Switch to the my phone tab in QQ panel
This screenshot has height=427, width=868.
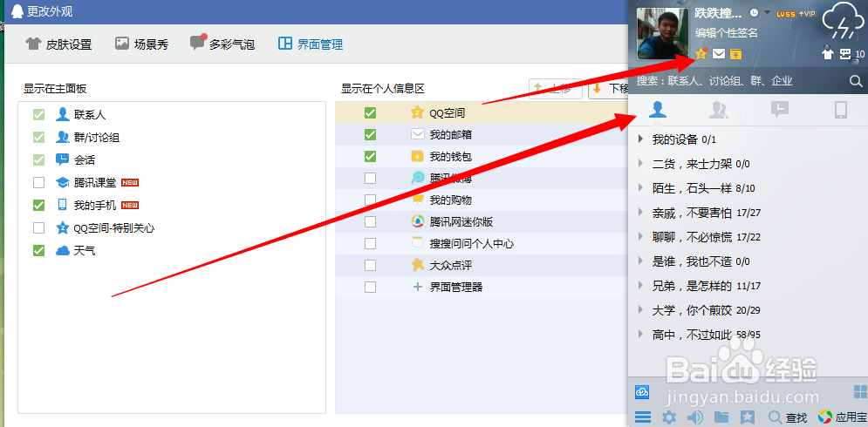click(x=840, y=110)
